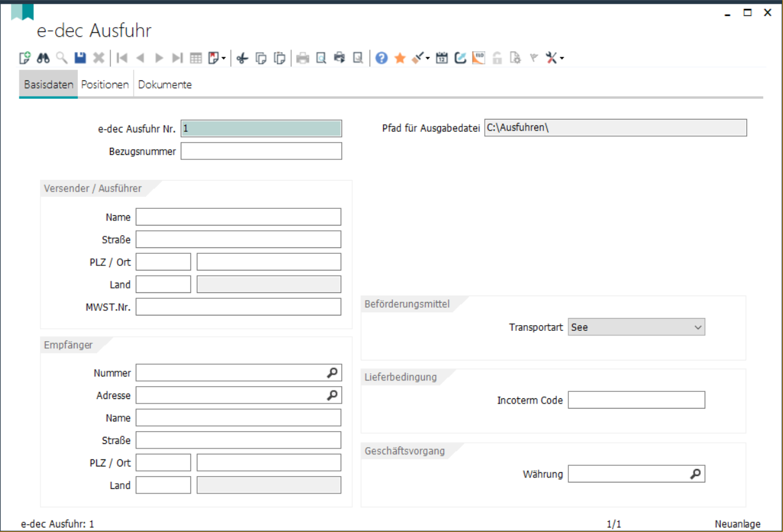Click the dark printer icon
Image resolution: width=783 pixels, height=532 pixels.
[x=339, y=58]
